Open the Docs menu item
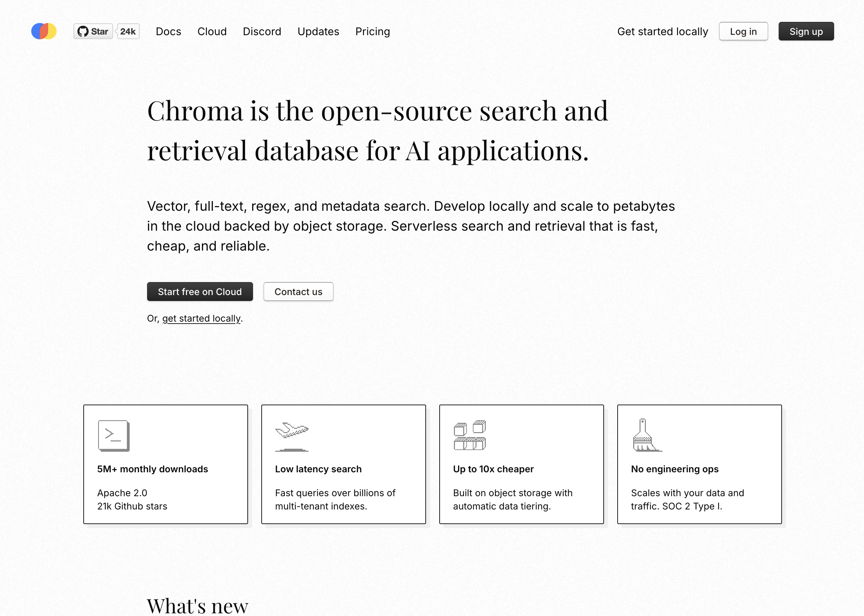Viewport: 864px width, 616px height. (168, 32)
